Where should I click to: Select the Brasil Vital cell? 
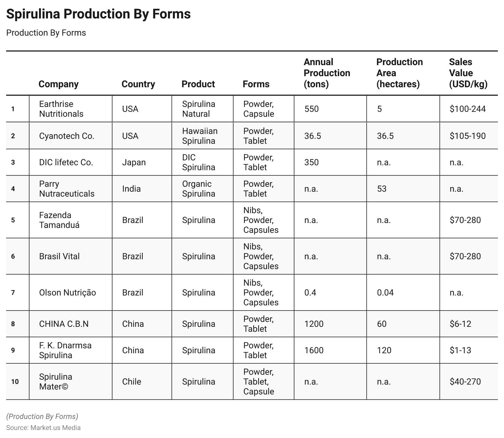(59, 256)
